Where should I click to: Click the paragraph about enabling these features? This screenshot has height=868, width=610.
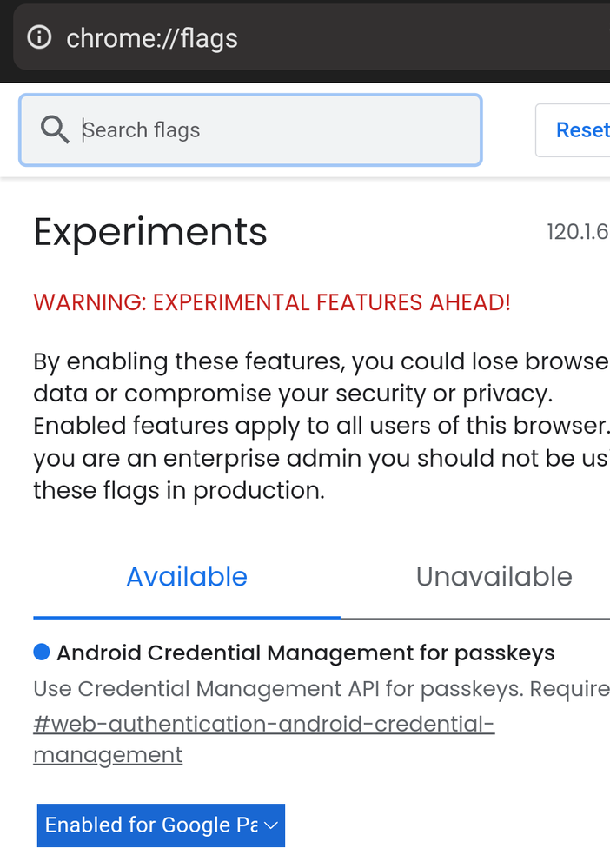pyautogui.click(x=322, y=426)
